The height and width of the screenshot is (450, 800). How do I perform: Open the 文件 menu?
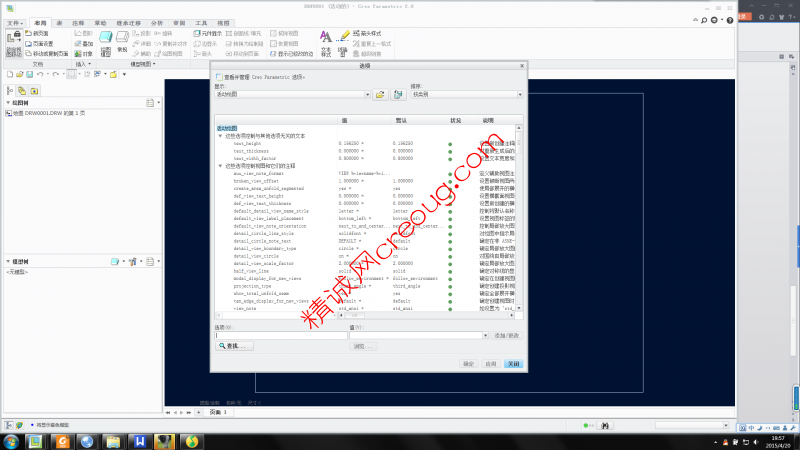pos(15,23)
